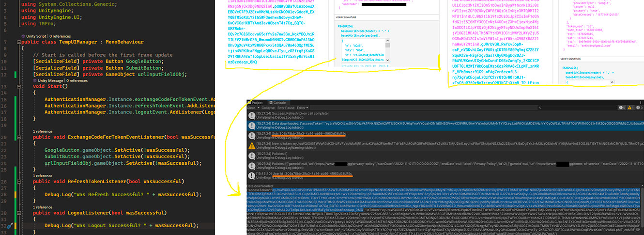Click info icon of selected 'Data downloaded' log
This screenshot has width=644, height=235.
click(251, 125)
